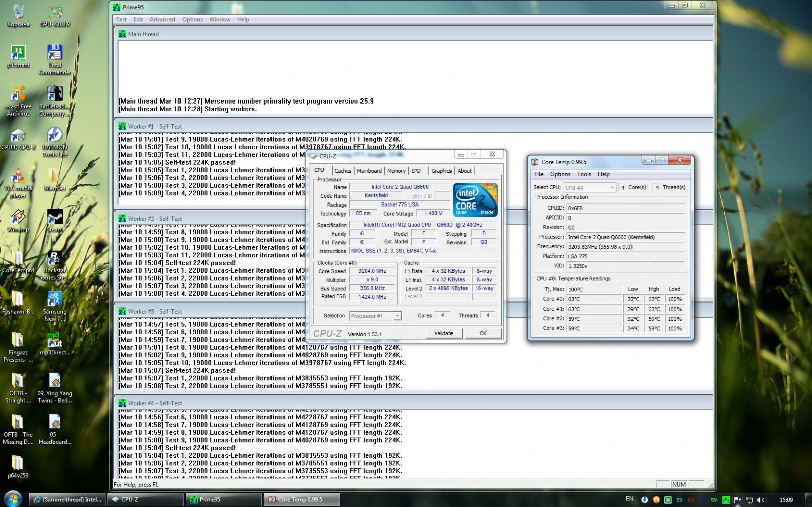Viewport: 812px width, 507px height.
Task: Select the CPU tab in CPU-Z
Action: point(319,170)
